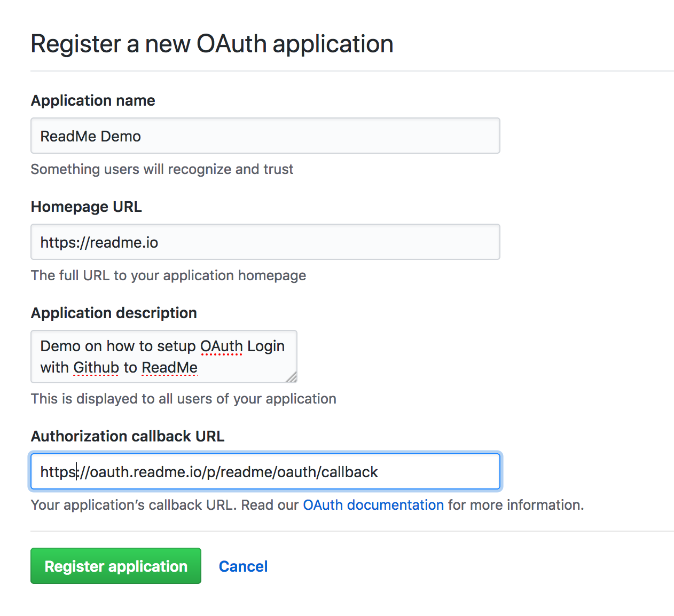674x616 pixels.
Task: Select the Authorization callback URL field
Action: point(265,471)
